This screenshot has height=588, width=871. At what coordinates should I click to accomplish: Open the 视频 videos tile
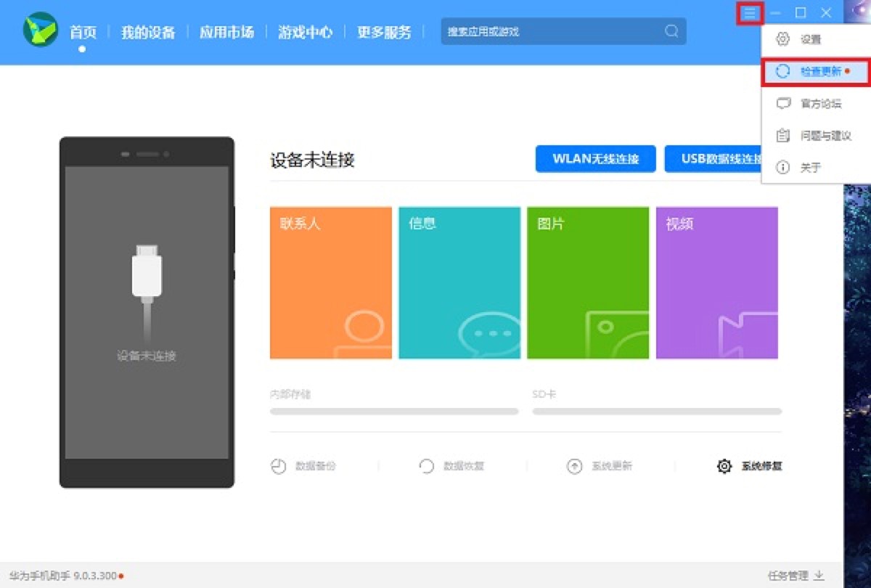point(716,282)
